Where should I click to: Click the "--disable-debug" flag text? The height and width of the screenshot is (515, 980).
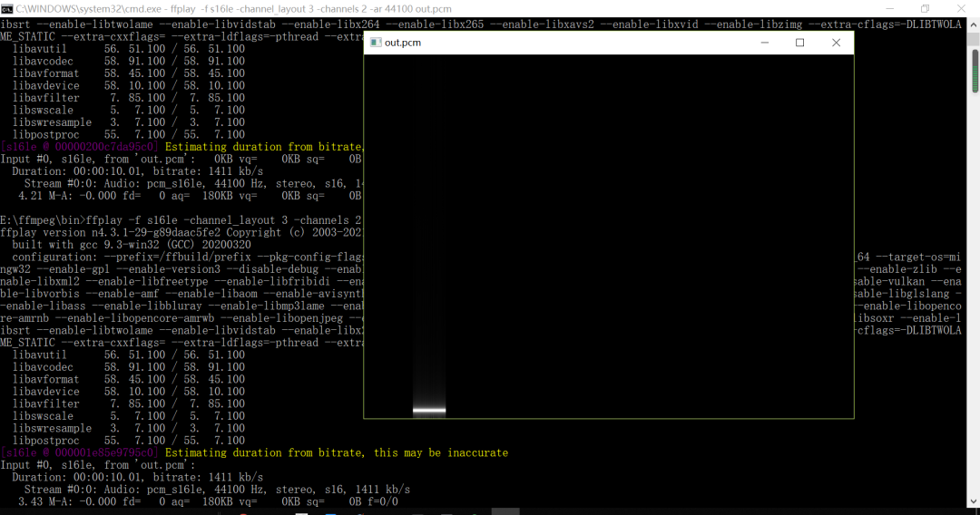(272, 269)
